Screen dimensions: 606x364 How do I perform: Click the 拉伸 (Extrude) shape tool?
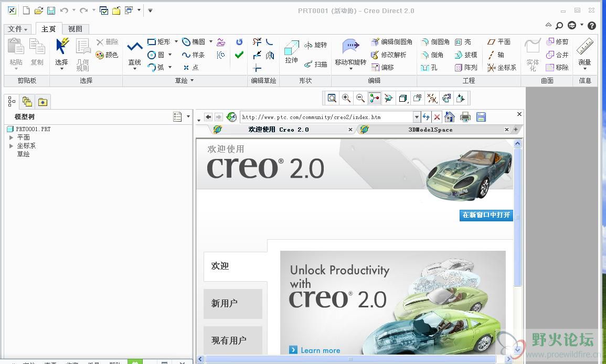[x=291, y=52]
